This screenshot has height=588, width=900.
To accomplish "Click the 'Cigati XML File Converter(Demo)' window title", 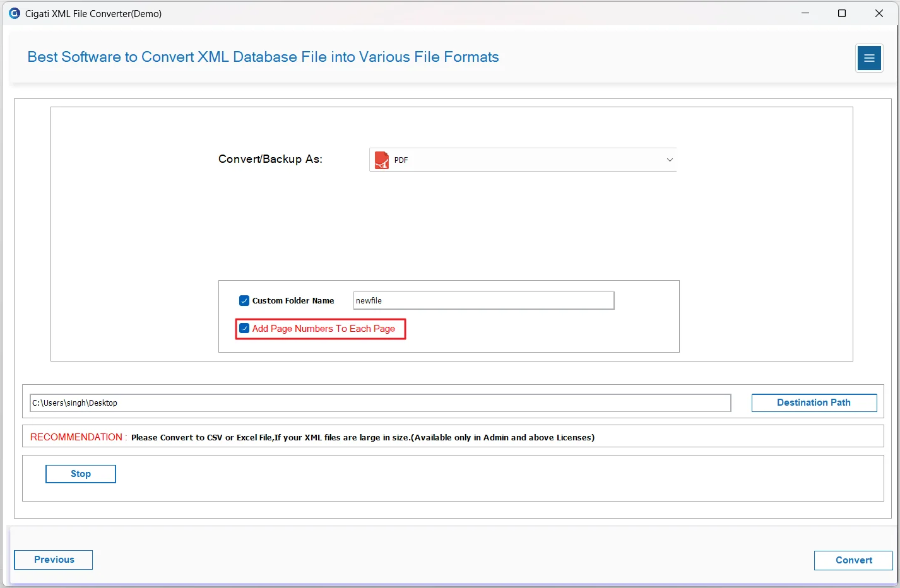I will click(x=93, y=13).
